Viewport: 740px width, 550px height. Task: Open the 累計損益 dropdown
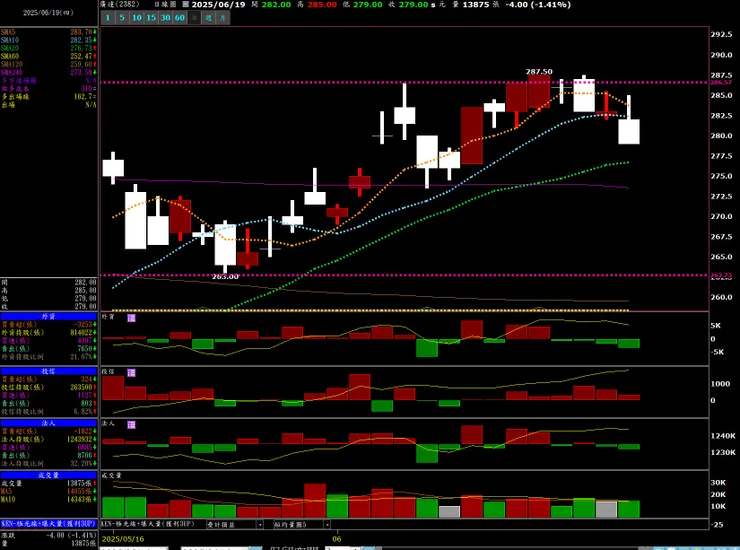tap(235, 525)
